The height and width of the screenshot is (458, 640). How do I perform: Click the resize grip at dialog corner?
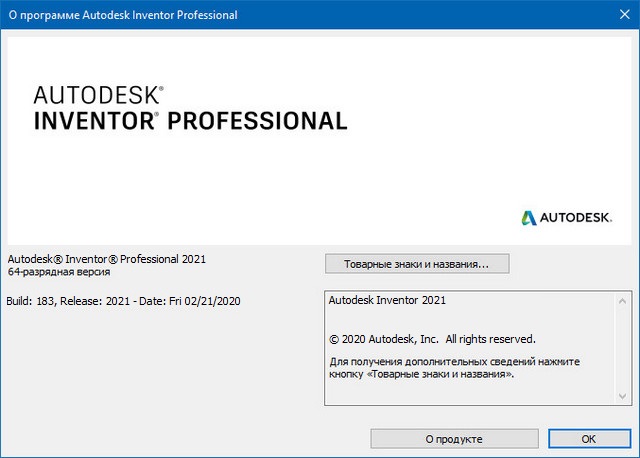634,452
